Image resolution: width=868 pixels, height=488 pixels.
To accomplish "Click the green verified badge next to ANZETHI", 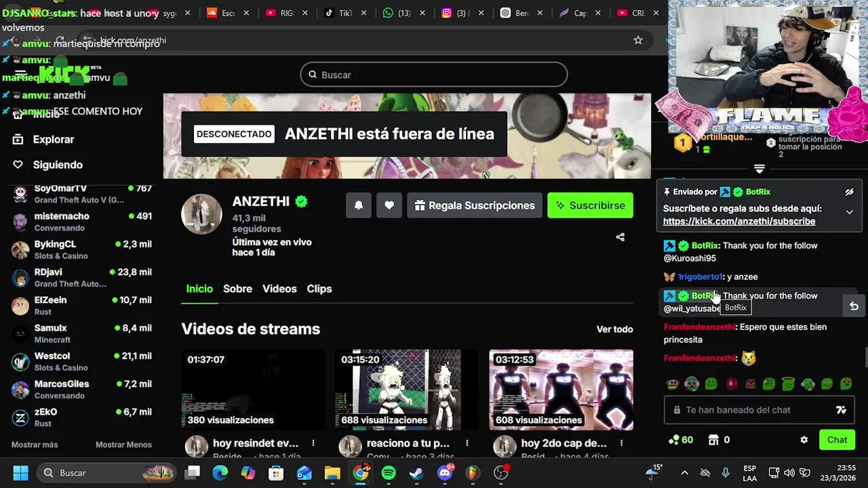I will pos(301,201).
